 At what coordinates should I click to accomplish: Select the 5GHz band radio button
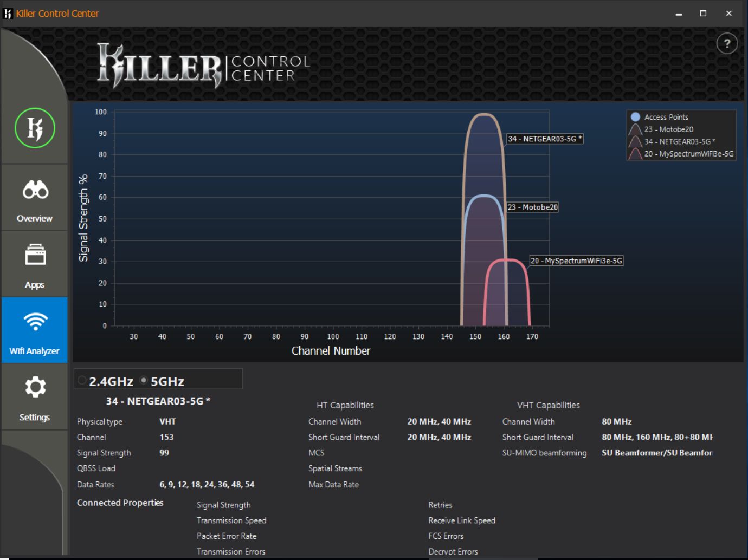click(144, 380)
